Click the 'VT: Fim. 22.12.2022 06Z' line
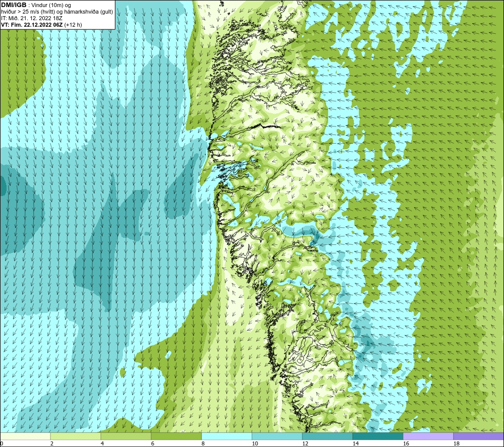Screen dimensions: 504x447 tap(32, 25)
